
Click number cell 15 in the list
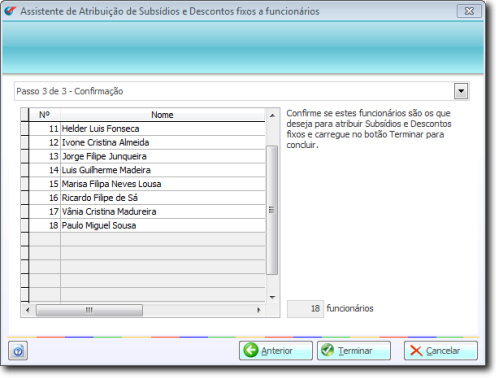[x=45, y=184]
